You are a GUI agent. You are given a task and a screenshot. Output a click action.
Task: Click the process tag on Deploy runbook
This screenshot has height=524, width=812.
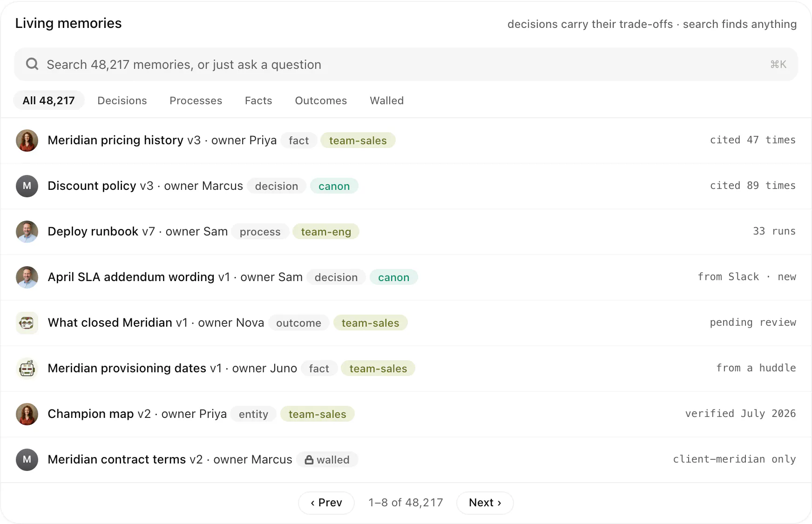click(260, 232)
